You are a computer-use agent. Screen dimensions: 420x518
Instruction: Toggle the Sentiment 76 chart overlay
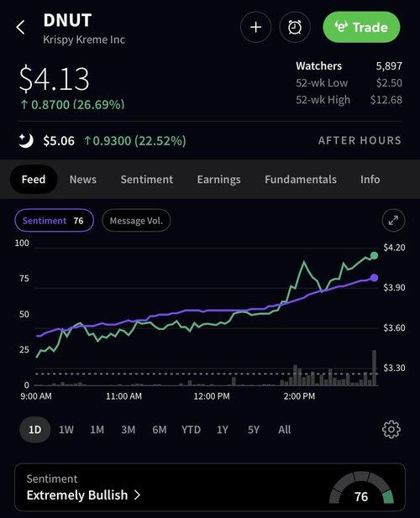click(55, 220)
